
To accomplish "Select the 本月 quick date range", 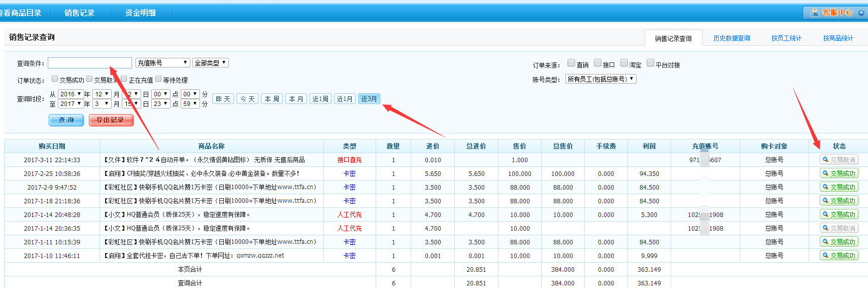I will pyautogui.click(x=296, y=99).
